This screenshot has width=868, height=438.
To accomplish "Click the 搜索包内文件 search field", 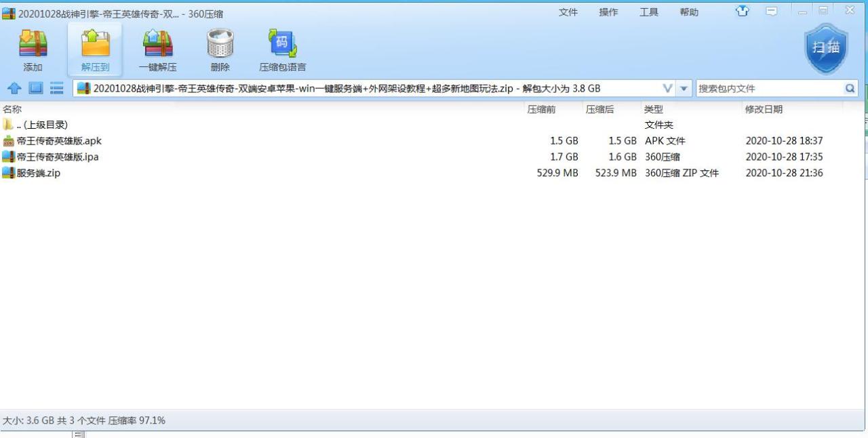I will pyautogui.click(x=766, y=87).
